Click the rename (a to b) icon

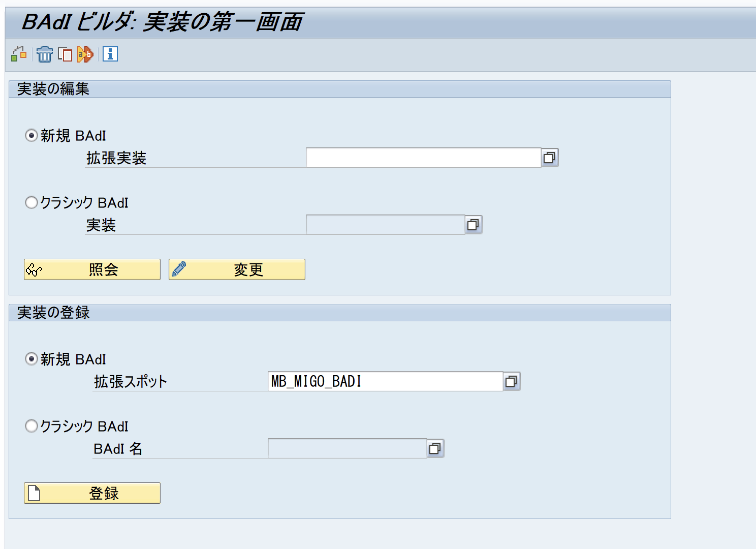[x=85, y=54]
